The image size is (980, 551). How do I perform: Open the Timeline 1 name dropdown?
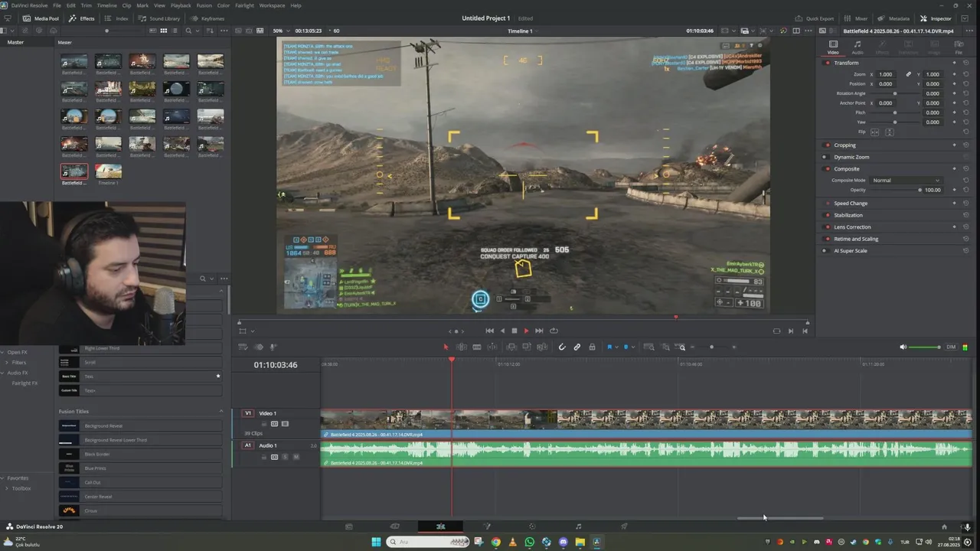524,31
